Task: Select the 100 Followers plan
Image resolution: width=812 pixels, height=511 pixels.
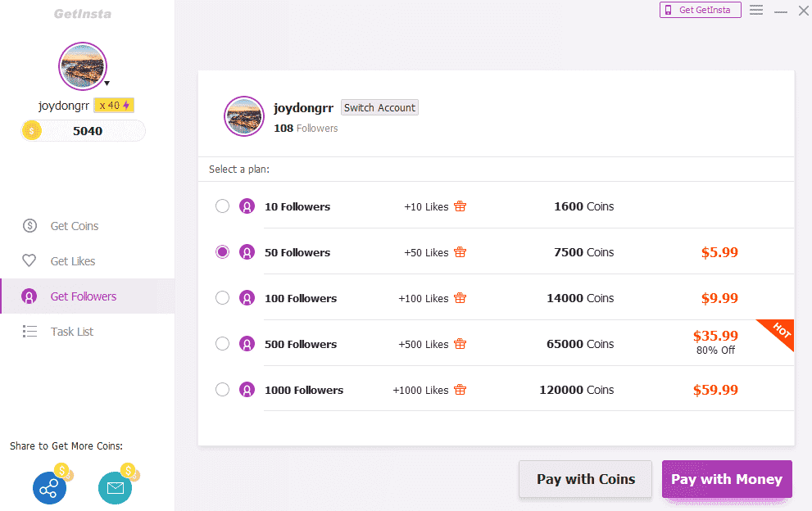Action: (x=222, y=297)
